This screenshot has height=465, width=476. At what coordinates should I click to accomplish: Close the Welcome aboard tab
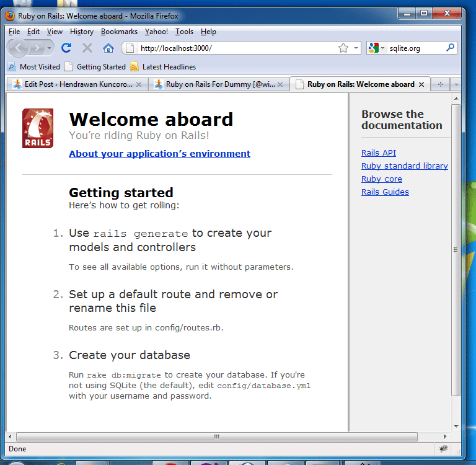click(x=421, y=84)
